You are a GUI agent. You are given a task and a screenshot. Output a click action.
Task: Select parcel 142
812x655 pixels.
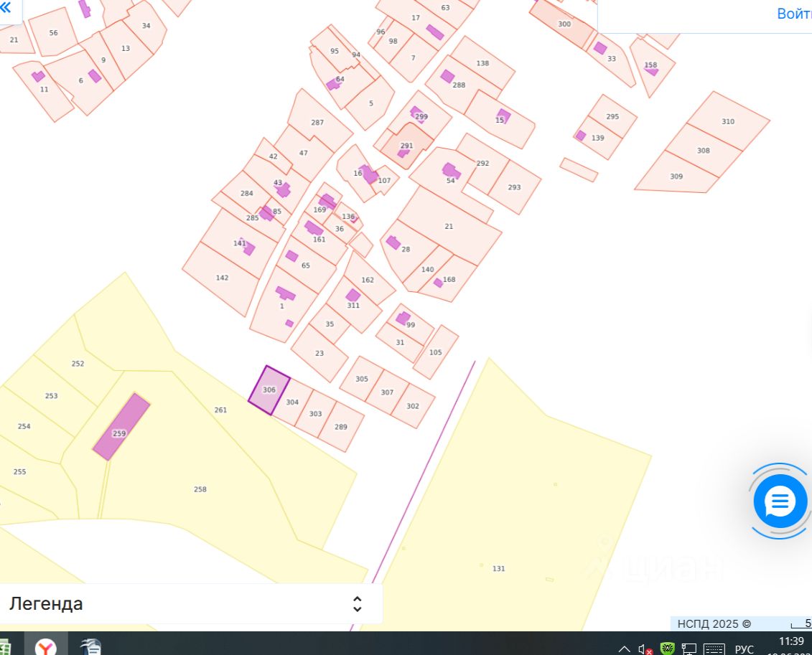[222, 278]
